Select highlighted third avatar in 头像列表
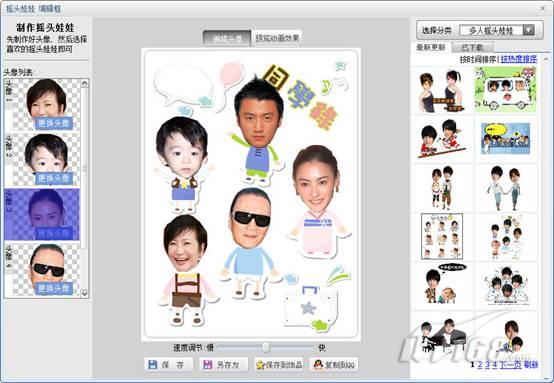This screenshot has width=554, height=383. point(42,214)
